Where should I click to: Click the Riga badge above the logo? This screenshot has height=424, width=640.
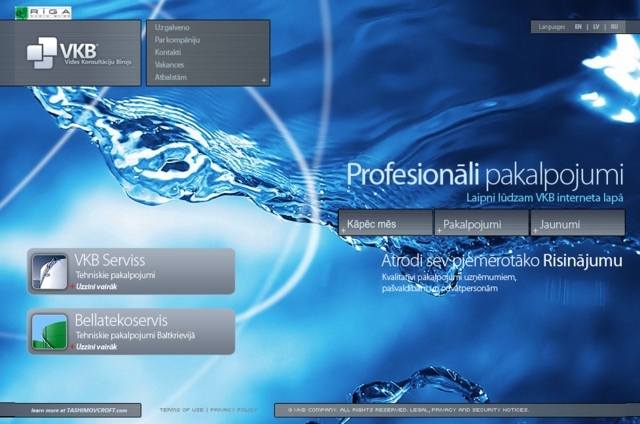coord(41,10)
